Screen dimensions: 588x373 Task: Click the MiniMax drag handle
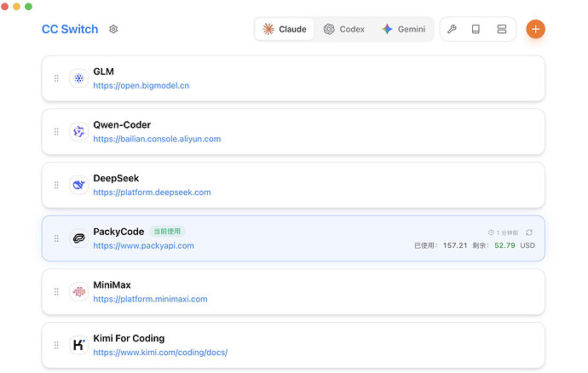click(x=56, y=291)
